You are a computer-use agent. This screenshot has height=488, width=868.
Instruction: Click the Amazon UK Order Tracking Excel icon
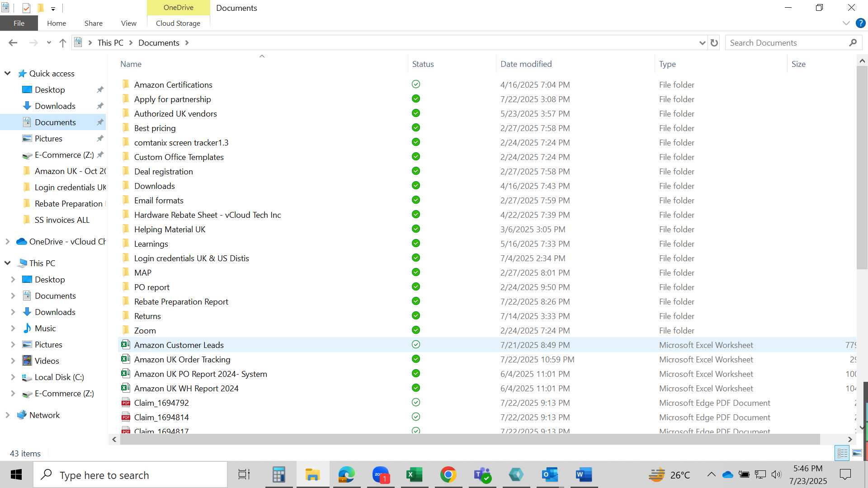coord(126,359)
